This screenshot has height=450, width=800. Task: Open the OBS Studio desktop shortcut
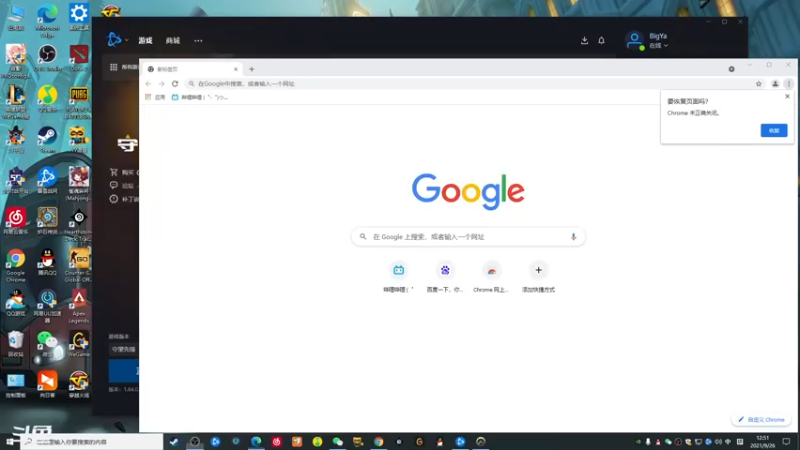(x=47, y=58)
